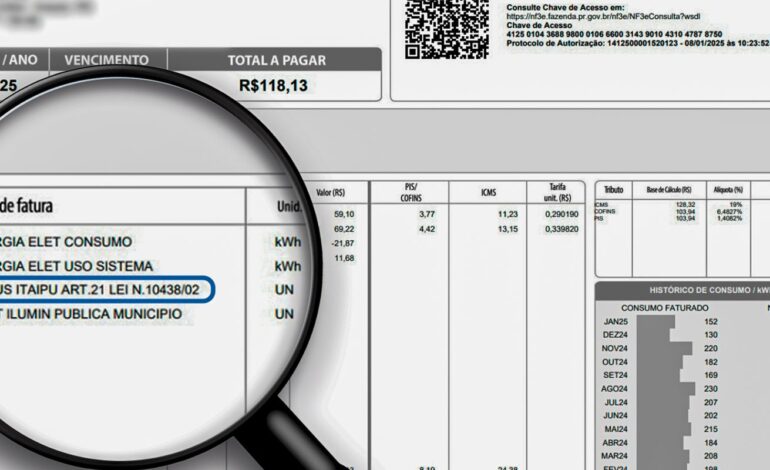Click the QR code on the bill
The height and width of the screenshot is (470, 770).
point(447,28)
